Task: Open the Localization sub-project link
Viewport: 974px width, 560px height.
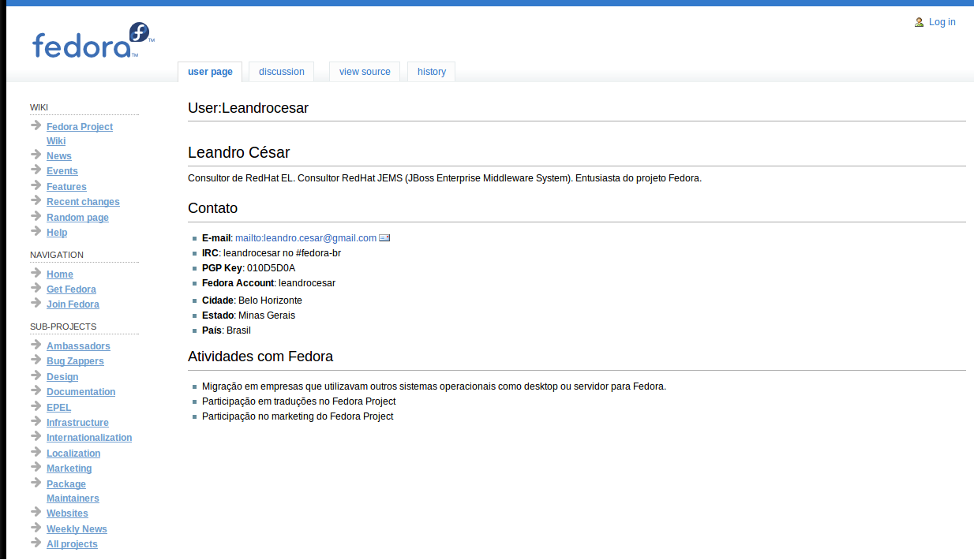Action: coord(73,454)
